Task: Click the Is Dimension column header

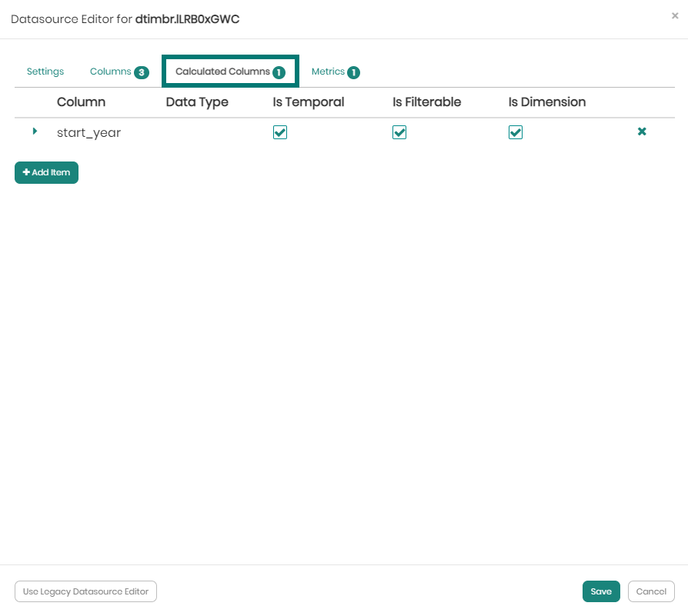Action: [547, 102]
